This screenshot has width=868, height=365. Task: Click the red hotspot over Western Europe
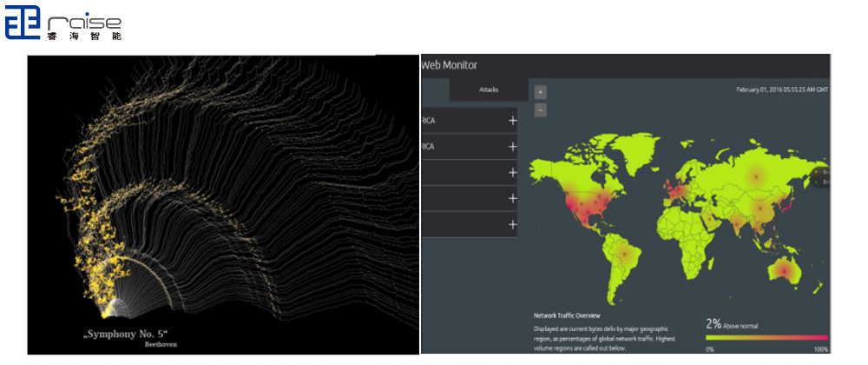676,192
